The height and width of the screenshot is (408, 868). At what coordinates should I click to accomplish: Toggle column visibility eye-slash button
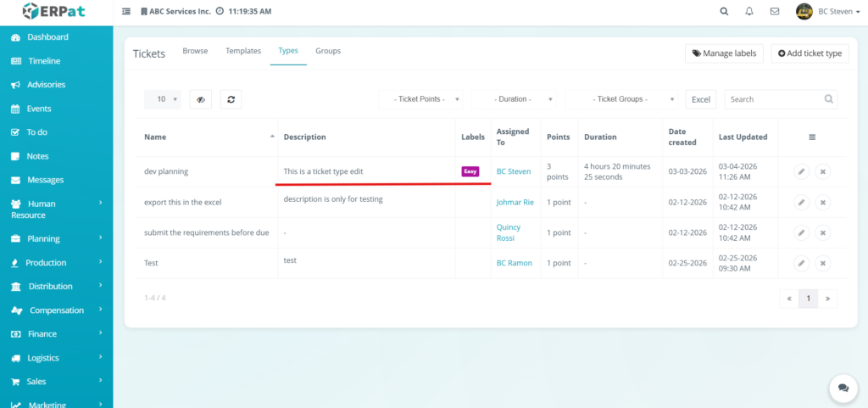pyautogui.click(x=200, y=99)
